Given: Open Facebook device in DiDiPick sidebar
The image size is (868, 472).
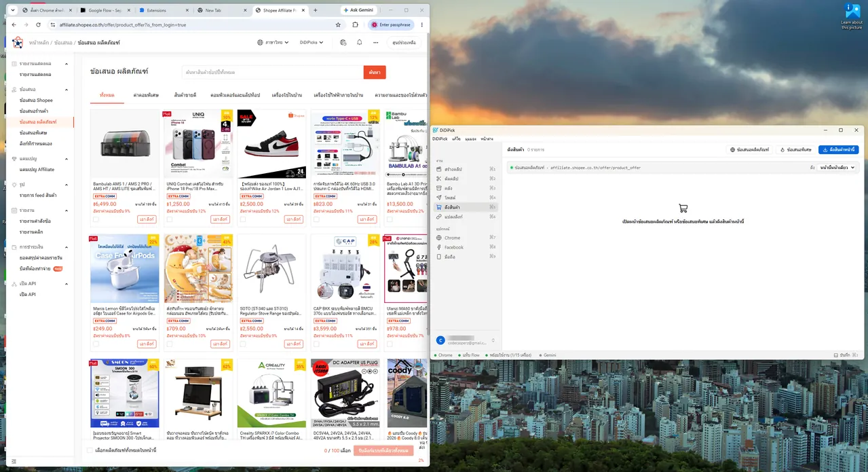Looking at the screenshot, I should coord(467,247).
